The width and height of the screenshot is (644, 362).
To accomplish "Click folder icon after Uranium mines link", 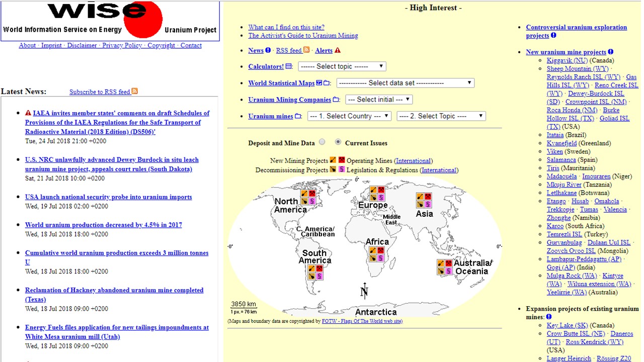I will click(298, 116).
